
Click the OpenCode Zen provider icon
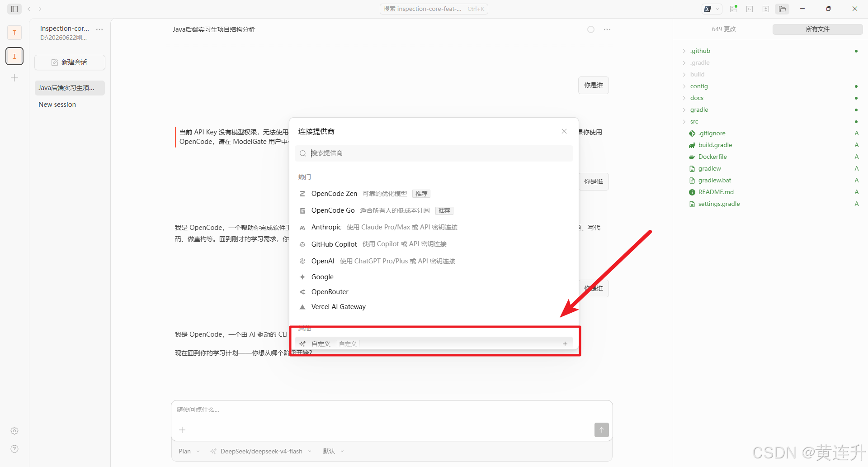302,194
